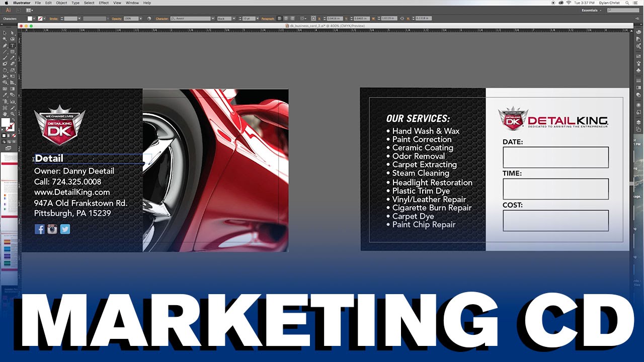
Task: Open the Effect menu
Action: [104, 3]
